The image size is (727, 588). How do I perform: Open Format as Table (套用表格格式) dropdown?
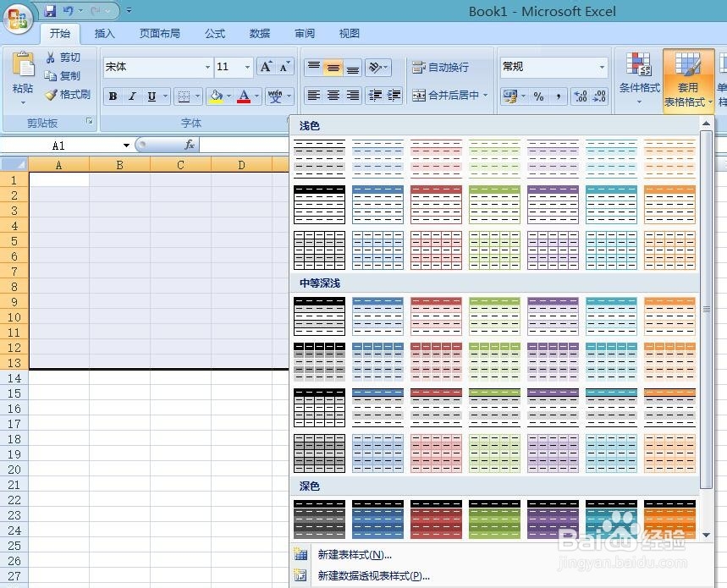tap(688, 80)
